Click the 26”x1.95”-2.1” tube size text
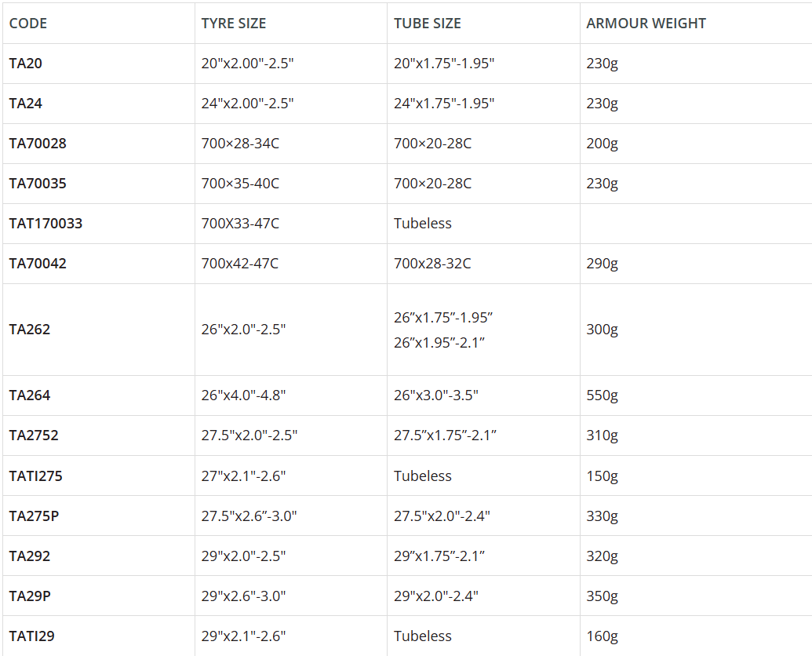 (x=439, y=343)
